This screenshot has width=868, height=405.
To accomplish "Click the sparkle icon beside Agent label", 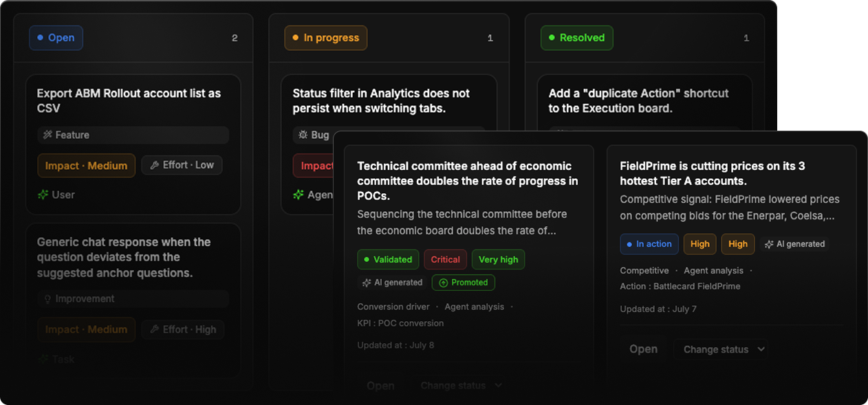I will coord(299,195).
